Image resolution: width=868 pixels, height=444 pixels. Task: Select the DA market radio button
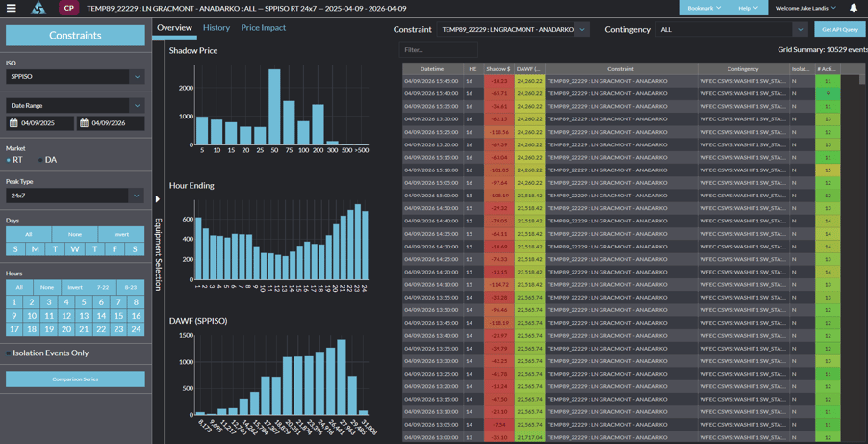[40, 160]
